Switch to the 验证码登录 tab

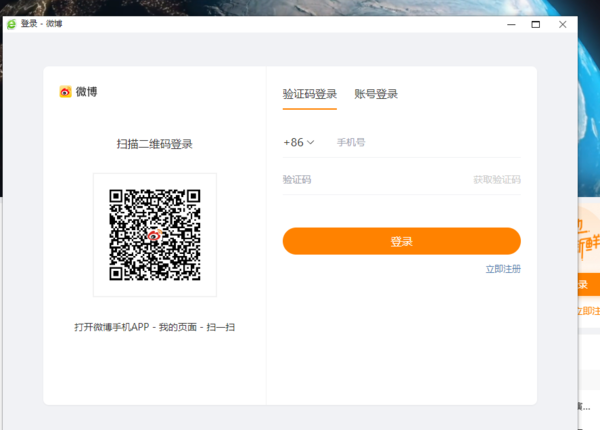pos(310,94)
